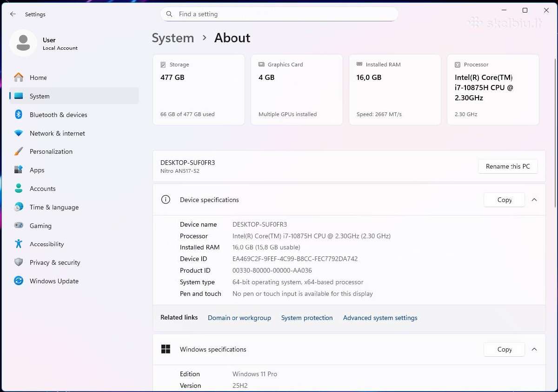This screenshot has width=558, height=392.
Task: Click the Privacy & security shield icon
Action: pos(19,262)
